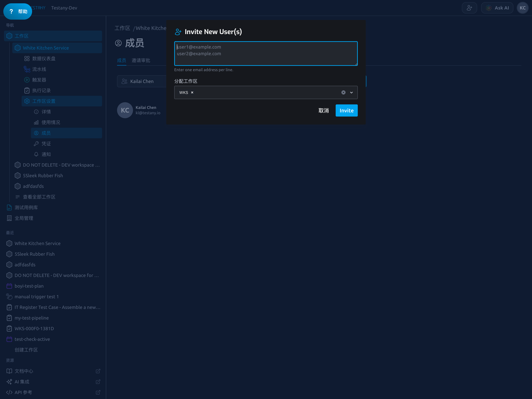Open WKS-000F0-1381D recent item
This screenshot has height=399, width=532.
click(53, 329)
